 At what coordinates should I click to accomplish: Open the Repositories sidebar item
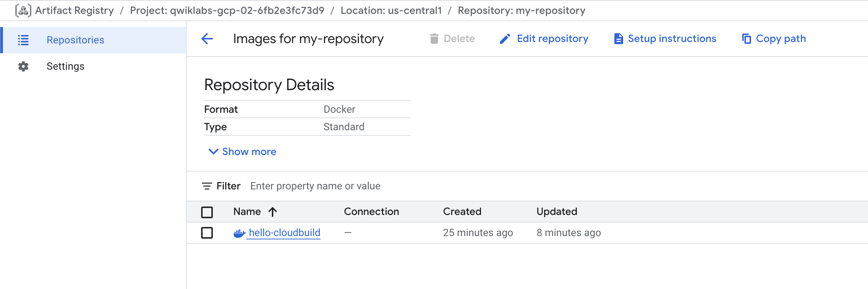(x=93, y=40)
